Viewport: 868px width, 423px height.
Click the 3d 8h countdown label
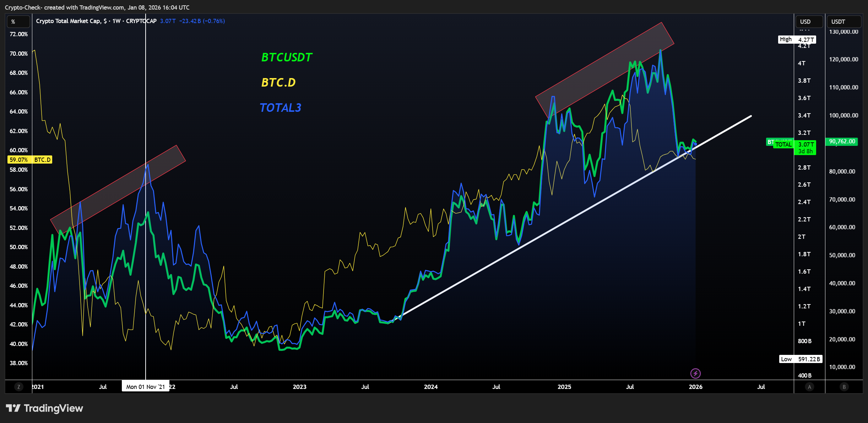point(805,152)
